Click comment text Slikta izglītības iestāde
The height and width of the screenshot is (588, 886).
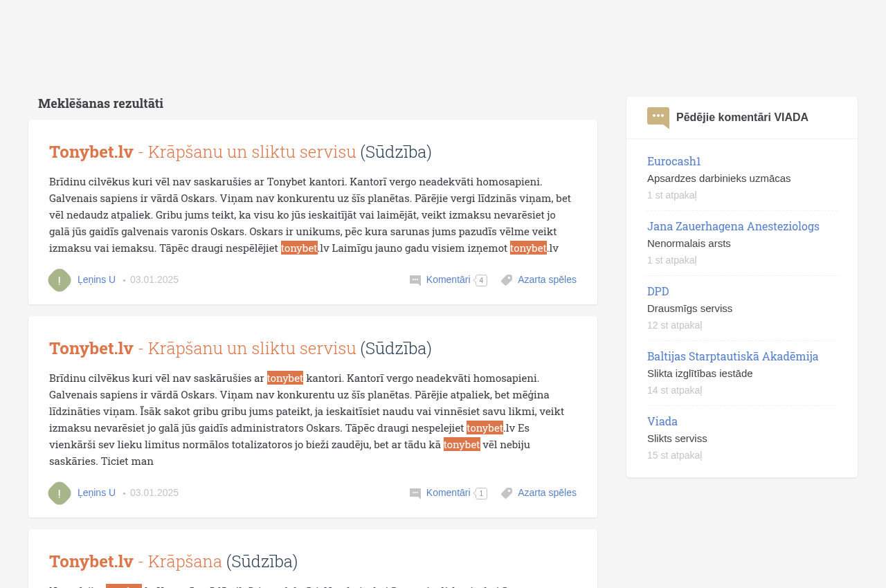[700, 373]
